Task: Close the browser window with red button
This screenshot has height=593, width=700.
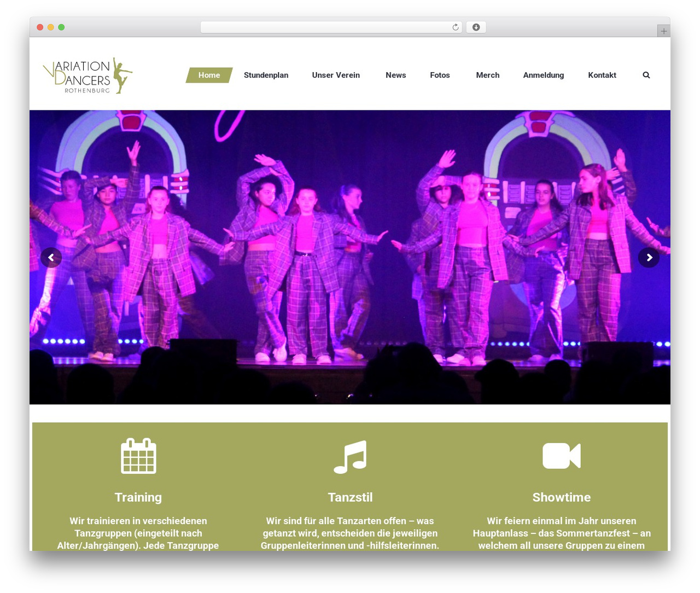Action: pos(40,27)
